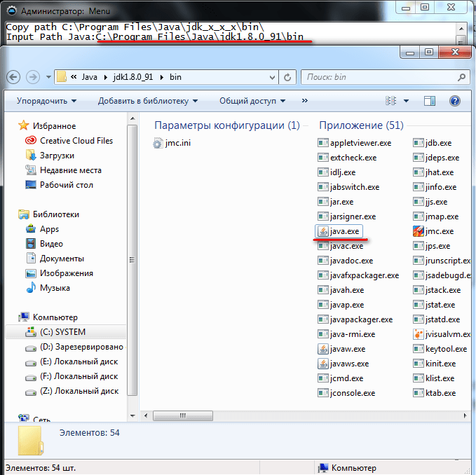This screenshot has width=476, height=475.
Task: Select the javadoc.exe file
Action: pos(345,261)
